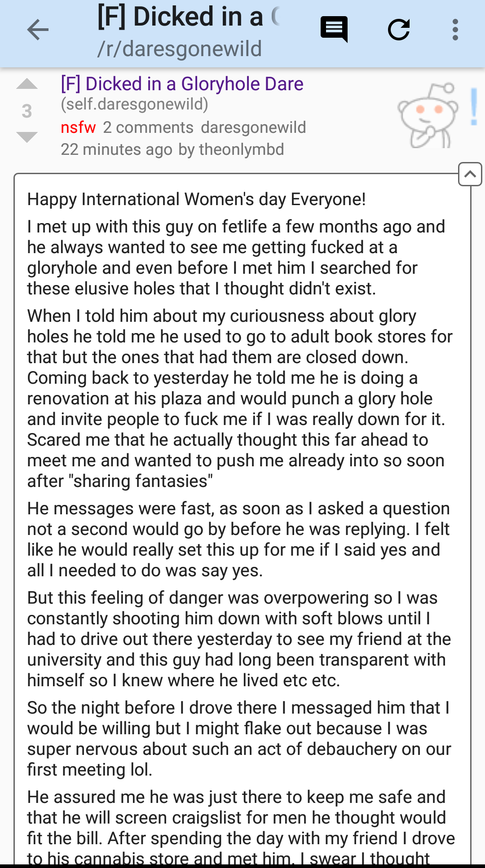Go back with the left arrow

pyautogui.click(x=38, y=30)
